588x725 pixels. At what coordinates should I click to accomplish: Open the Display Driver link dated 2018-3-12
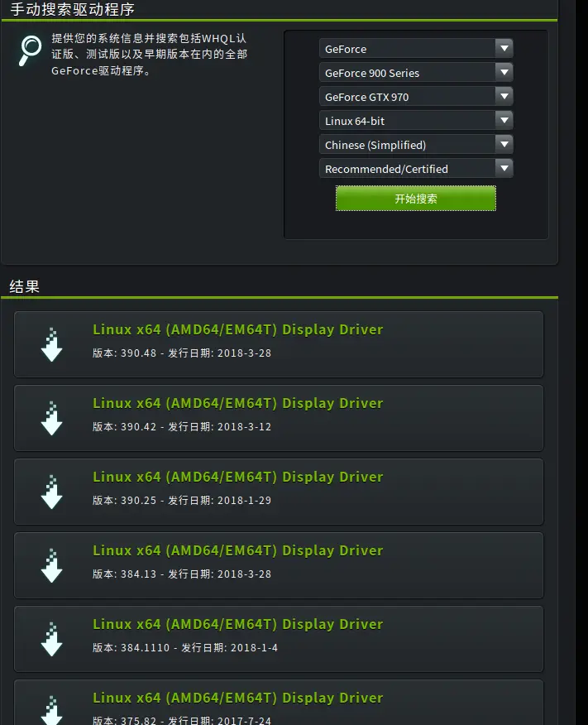click(x=238, y=403)
